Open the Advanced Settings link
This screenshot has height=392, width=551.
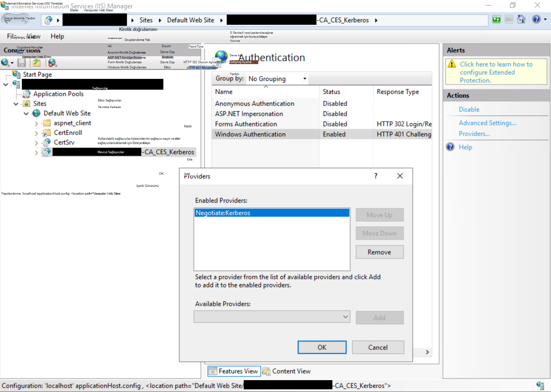pyautogui.click(x=488, y=123)
